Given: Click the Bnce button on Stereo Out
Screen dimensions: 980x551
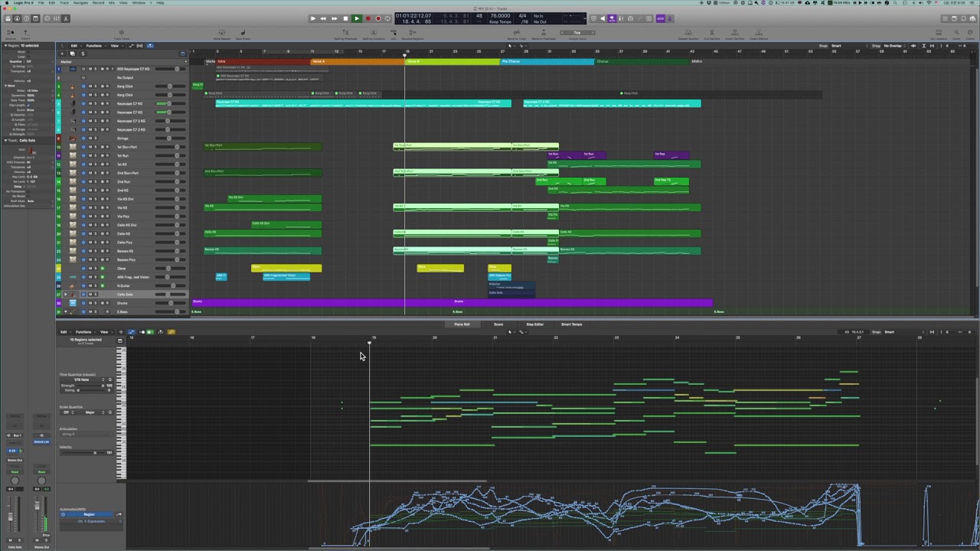Looking at the screenshot, I should [46, 535].
